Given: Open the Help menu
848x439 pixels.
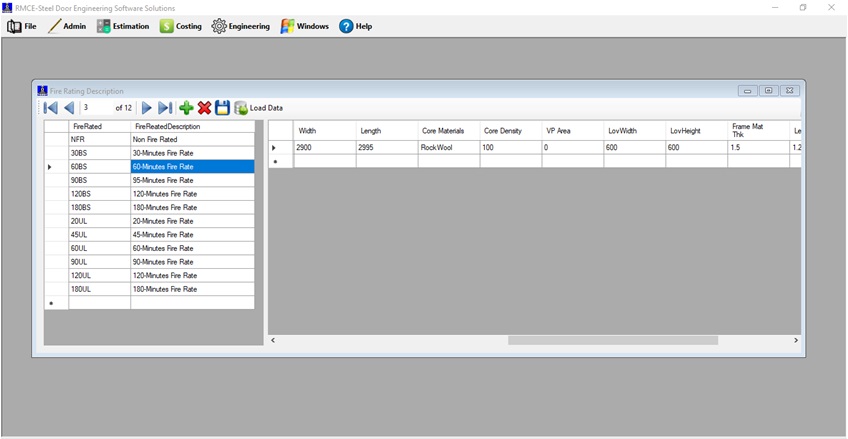Looking at the screenshot, I should tap(356, 26).
